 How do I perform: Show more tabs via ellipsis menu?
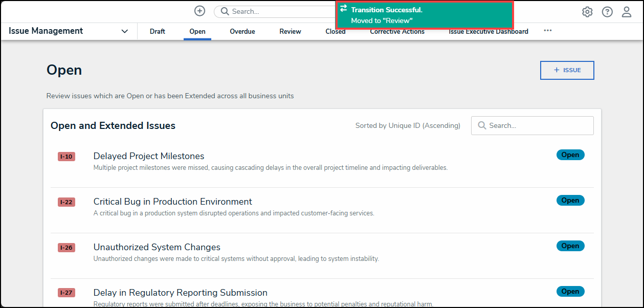click(x=548, y=31)
